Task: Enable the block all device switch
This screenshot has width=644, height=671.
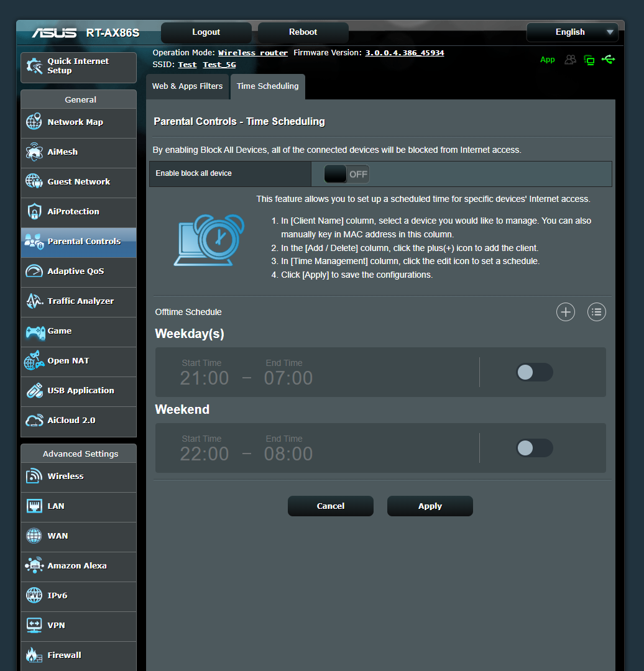Action: 346,174
